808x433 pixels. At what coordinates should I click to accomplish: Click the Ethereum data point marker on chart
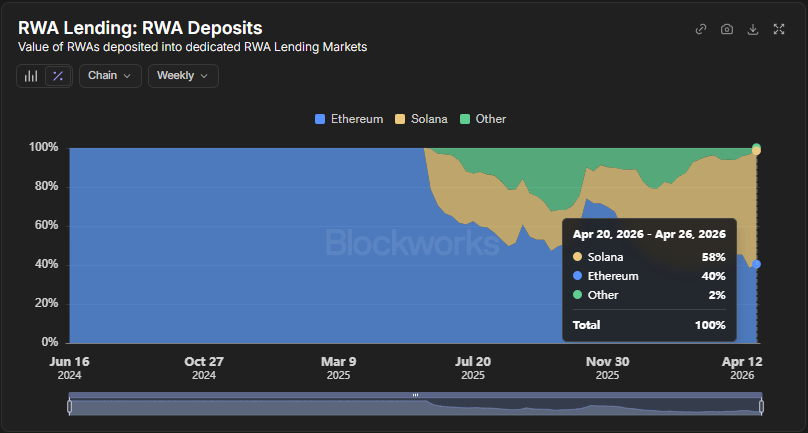(x=757, y=264)
